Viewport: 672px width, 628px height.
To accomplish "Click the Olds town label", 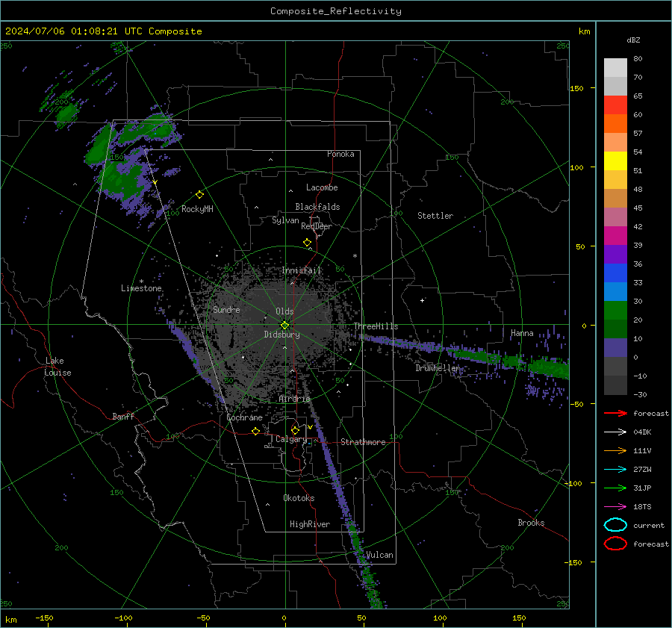I will pos(284,311).
